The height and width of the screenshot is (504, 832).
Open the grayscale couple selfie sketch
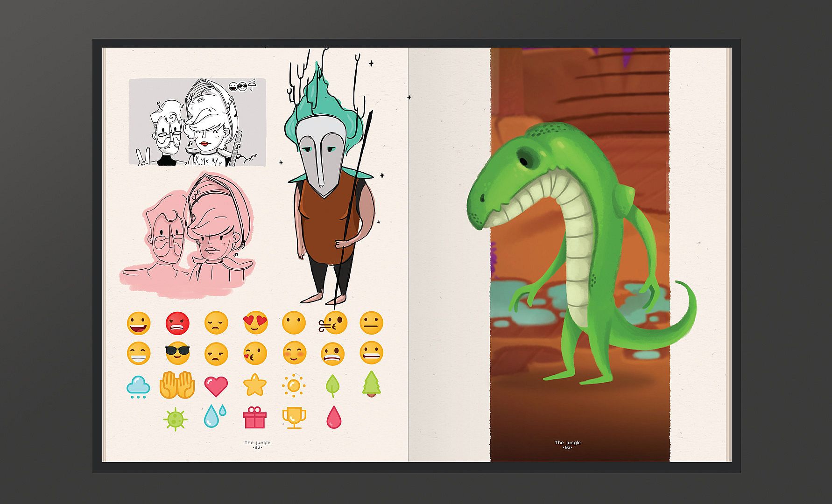197,122
